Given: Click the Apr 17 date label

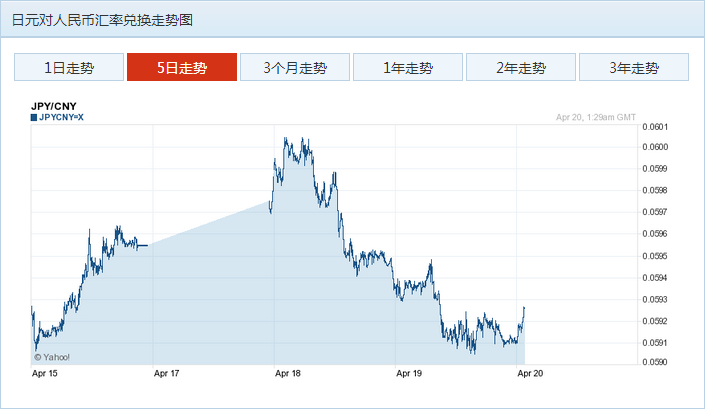Looking at the screenshot, I should [x=166, y=373].
